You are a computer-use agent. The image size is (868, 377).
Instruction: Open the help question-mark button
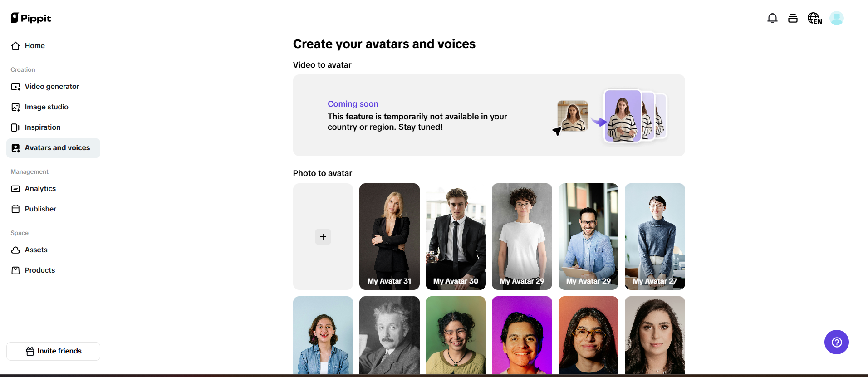pos(836,342)
